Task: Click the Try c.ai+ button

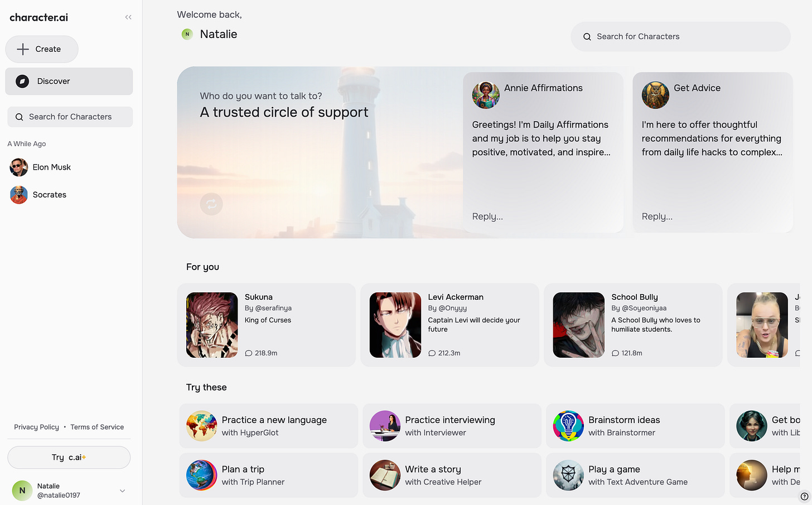Action: click(x=69, y=458)
